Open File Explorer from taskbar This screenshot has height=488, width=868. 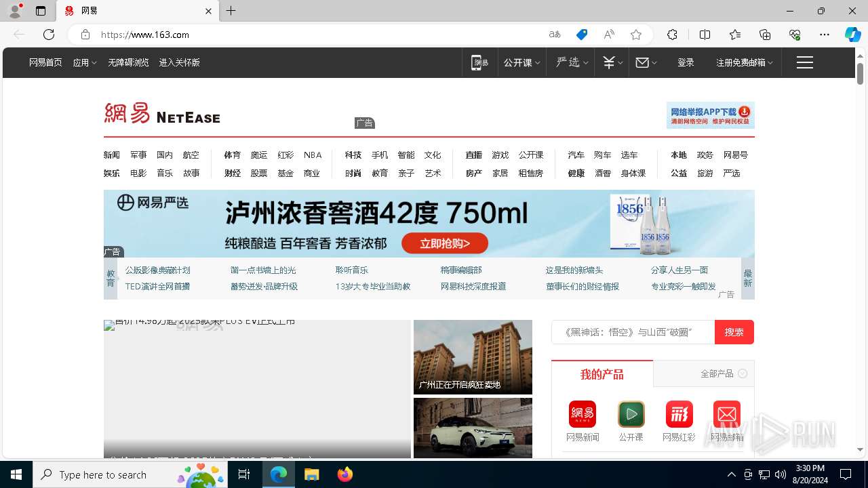pyautogui.click(x=311, y=474)
